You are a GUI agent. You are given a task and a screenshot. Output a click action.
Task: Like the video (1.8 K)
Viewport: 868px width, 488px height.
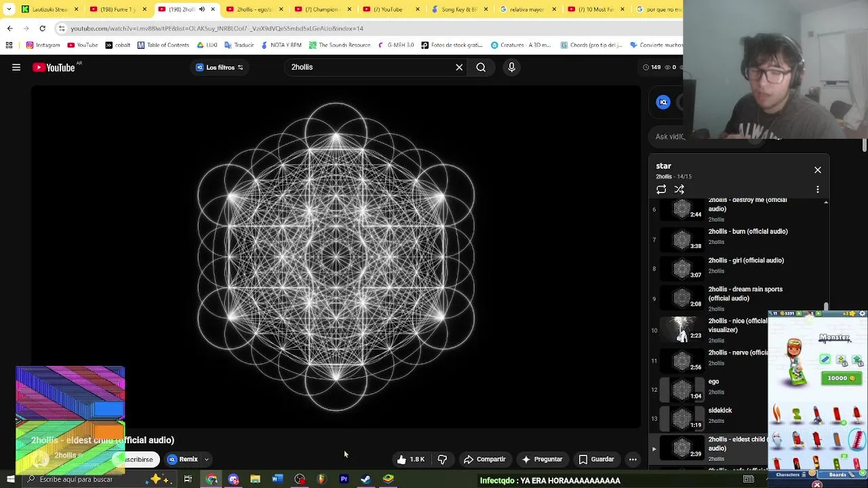[410, 460]
